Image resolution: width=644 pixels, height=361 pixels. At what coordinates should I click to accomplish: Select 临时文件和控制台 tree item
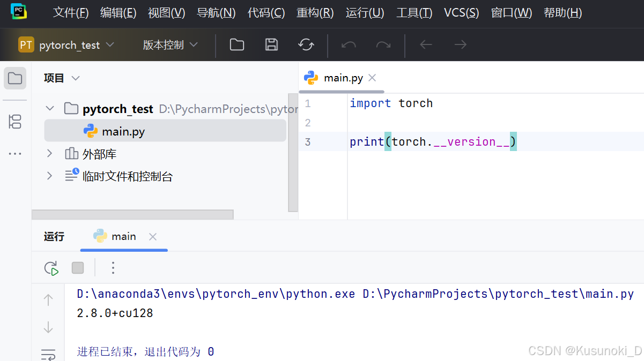pos(128,176)
